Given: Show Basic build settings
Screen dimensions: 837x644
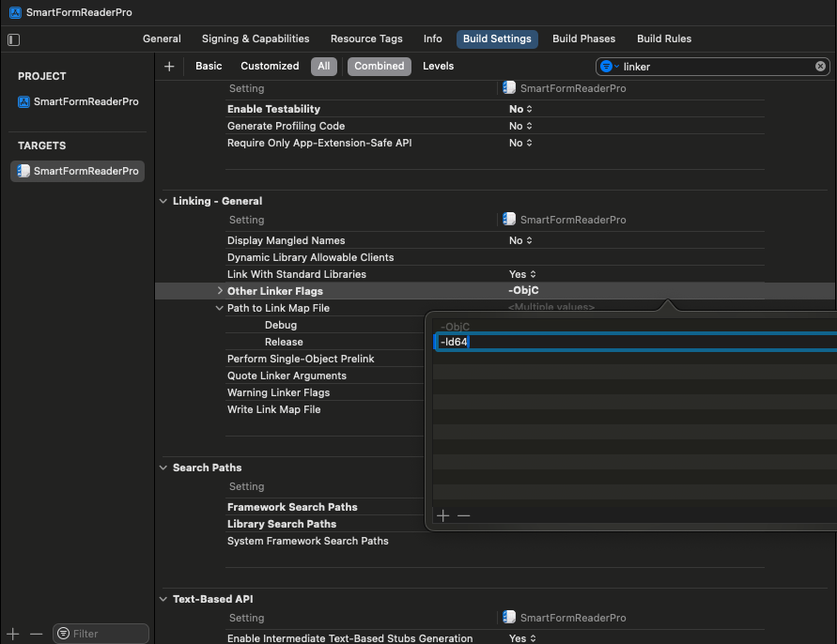Looking at the screenshot, I should click(209, 66).
